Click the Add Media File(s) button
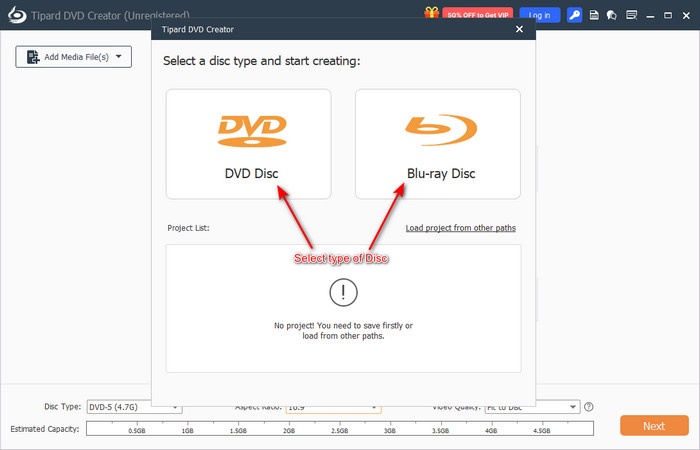The image size is (700, 450). tap(74, 57)
